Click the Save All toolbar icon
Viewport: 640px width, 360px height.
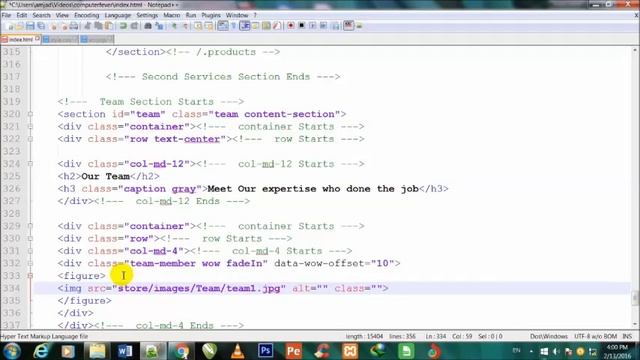(x=41, y=26)
